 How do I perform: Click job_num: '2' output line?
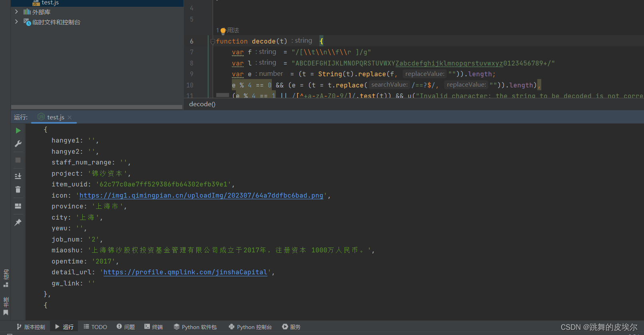tap(77, 240)
